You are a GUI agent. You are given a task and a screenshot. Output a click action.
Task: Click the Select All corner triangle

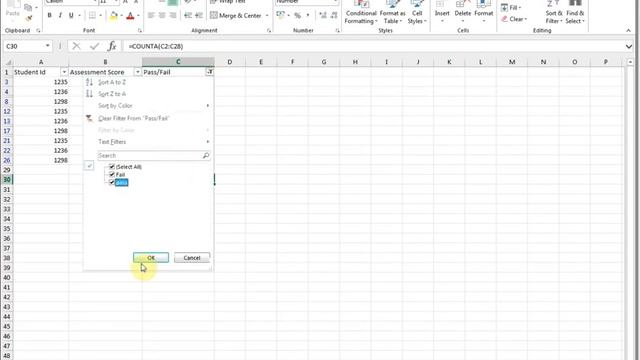click(x=8, y=62)
